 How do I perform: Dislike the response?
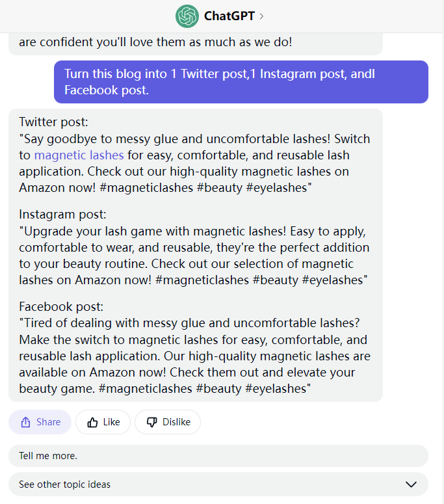coord(168,422)
